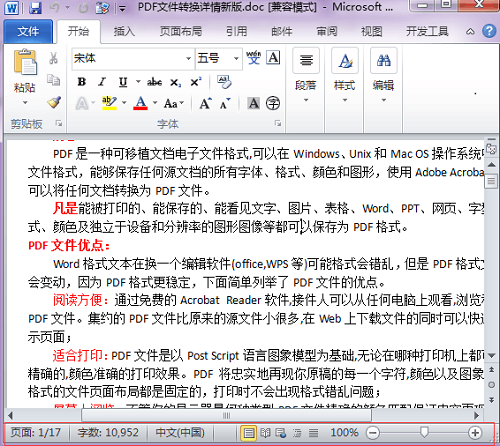This screenshot has width=500, height=446.
Task: Click the Word application icon
Action: pos(12,7)
